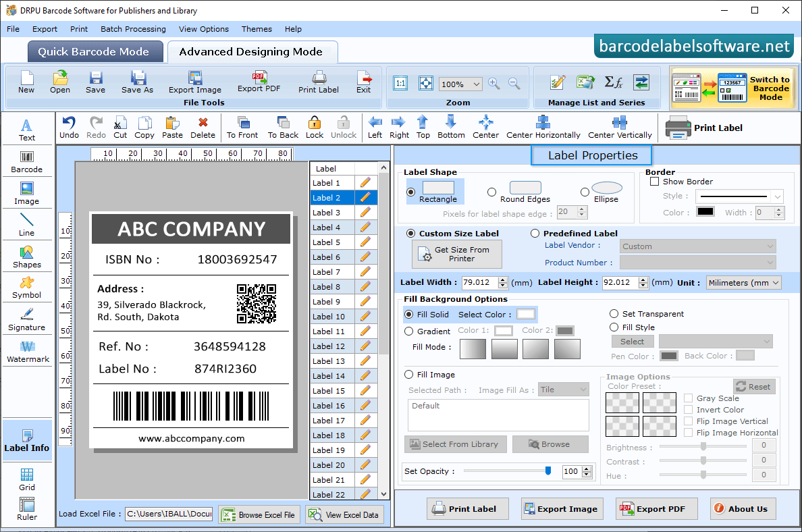Open the Image Fill As Tile dropdown
The image size is (802, 532).
[563, 390]
